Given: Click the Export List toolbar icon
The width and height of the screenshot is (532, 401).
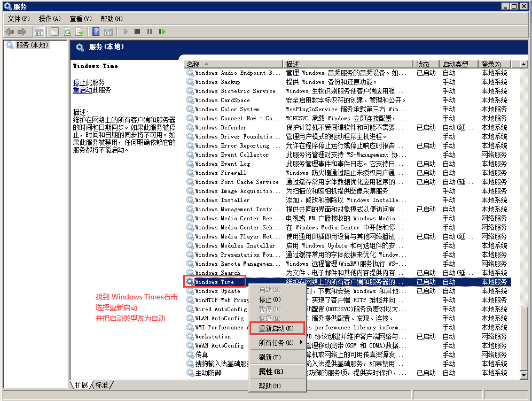Looking at the screenshot, I should pyautogui.click(x=80, y=32).
